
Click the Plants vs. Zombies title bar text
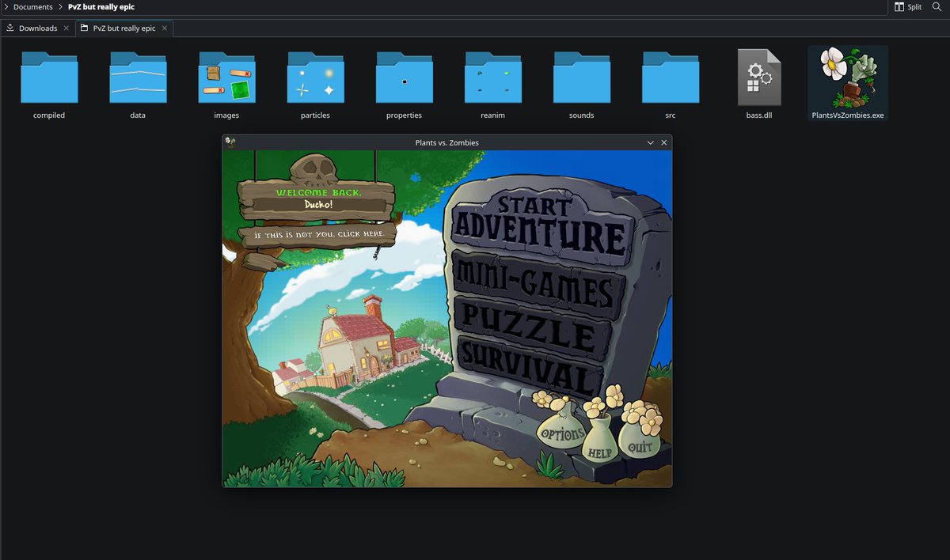tap(446, 142)
